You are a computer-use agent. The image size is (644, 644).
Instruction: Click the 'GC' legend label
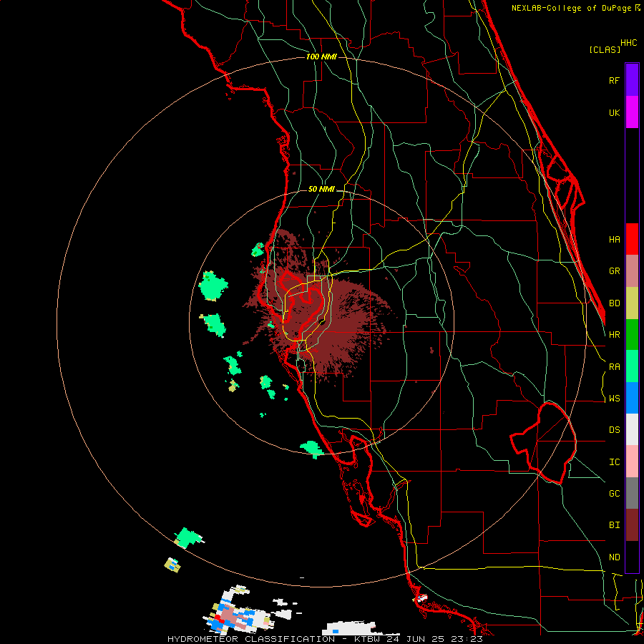click(x=614, y=494)
